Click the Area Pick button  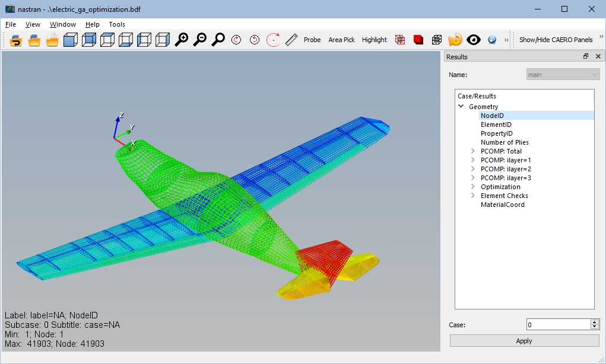coord(341,40)
